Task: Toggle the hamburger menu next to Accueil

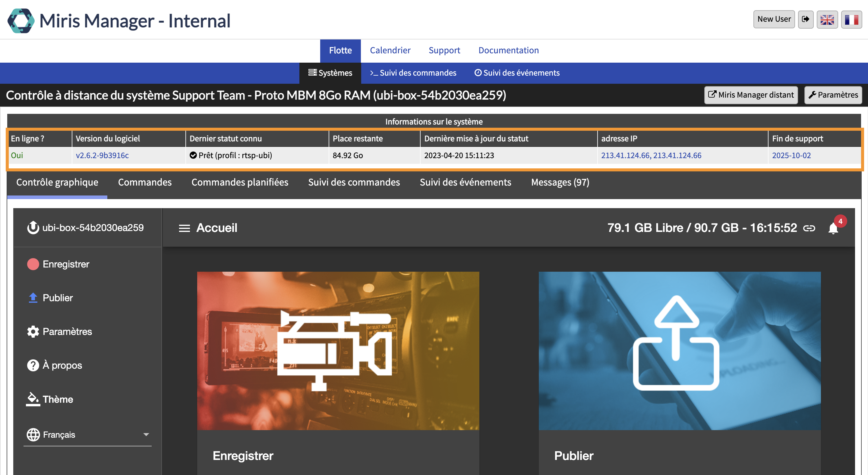Action: pos(184,228)
